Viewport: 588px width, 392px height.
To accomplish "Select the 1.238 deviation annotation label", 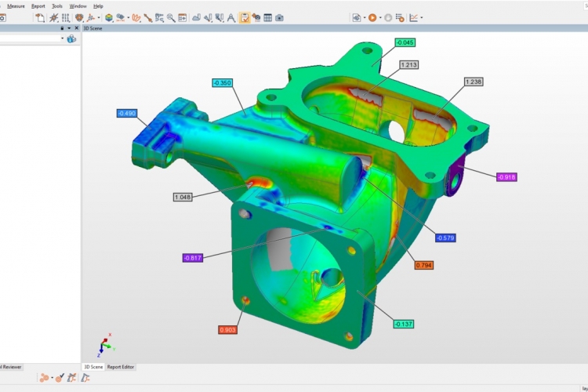I will click(x=474, y=82).
